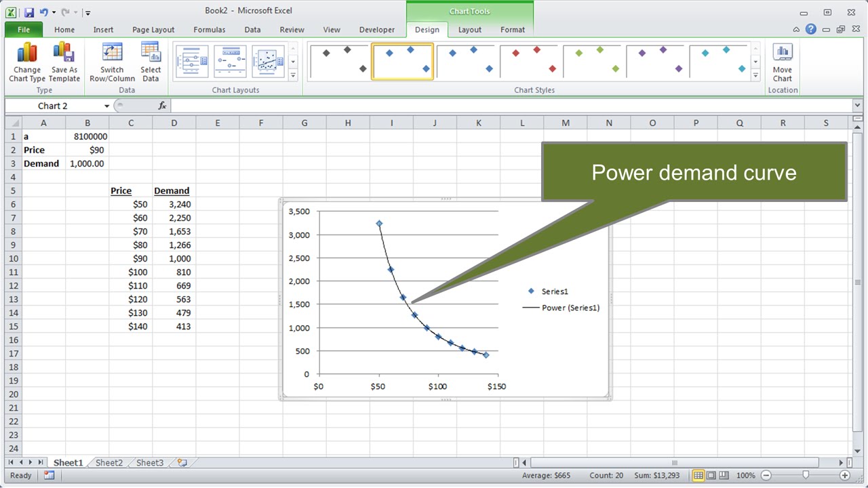Click the Series1 legend entry
The image size is (868, 488).
[548, 291]
